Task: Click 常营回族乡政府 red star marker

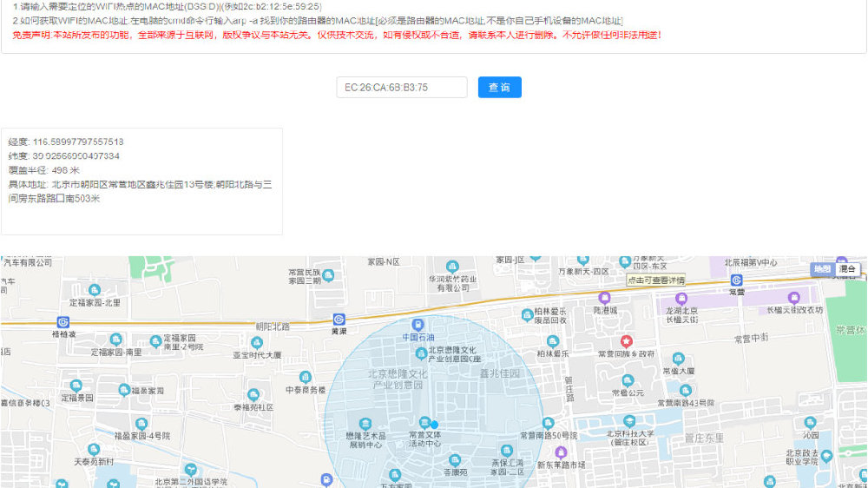Action: [x=626, y=340]
